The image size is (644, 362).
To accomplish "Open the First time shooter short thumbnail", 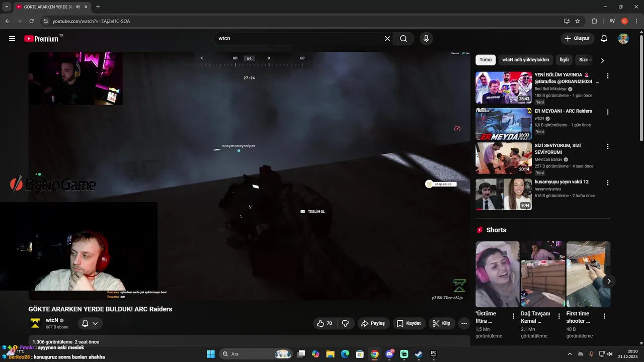I will (588, 274).
